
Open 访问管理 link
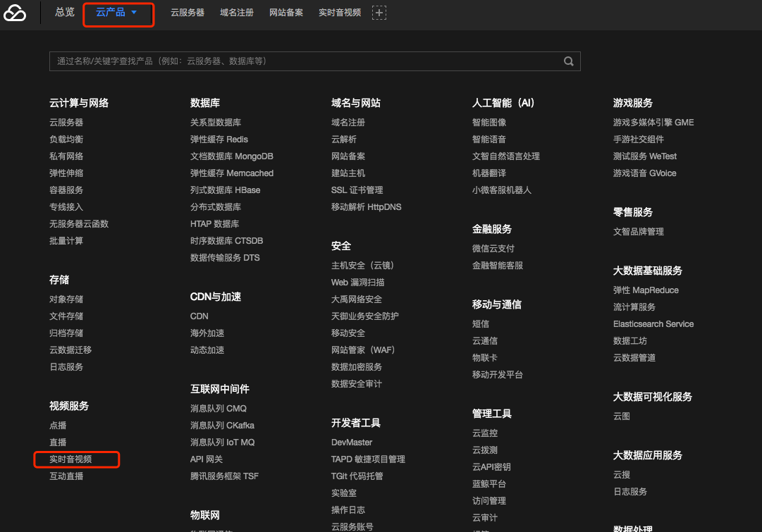489,501
